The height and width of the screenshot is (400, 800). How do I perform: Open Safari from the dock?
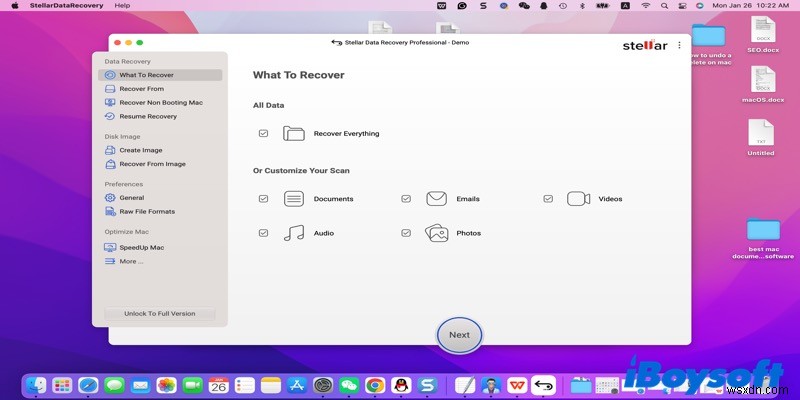[88, 385]
